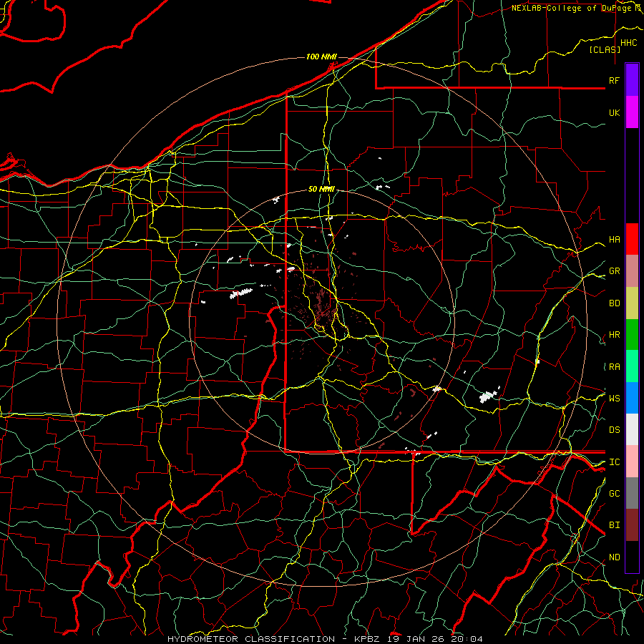Click the ND black legend swatch
This screenshot has height=644, width=644.
632,557
